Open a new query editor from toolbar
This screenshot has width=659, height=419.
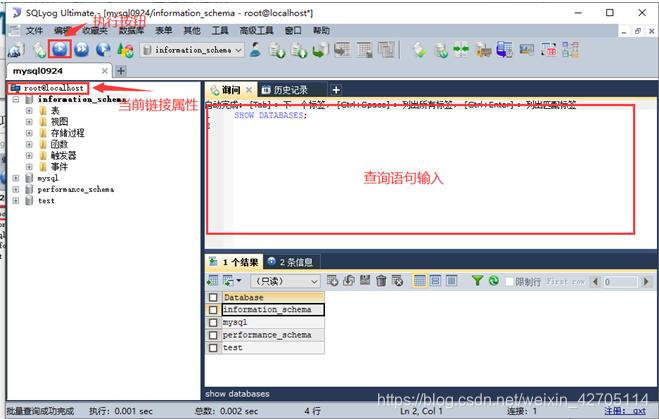point(40,50)
